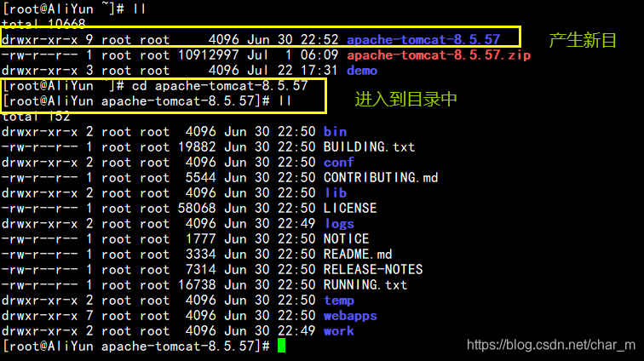Click the size value 58068
644x361 pixels.
pyautogui.click(x=197, y=209)
